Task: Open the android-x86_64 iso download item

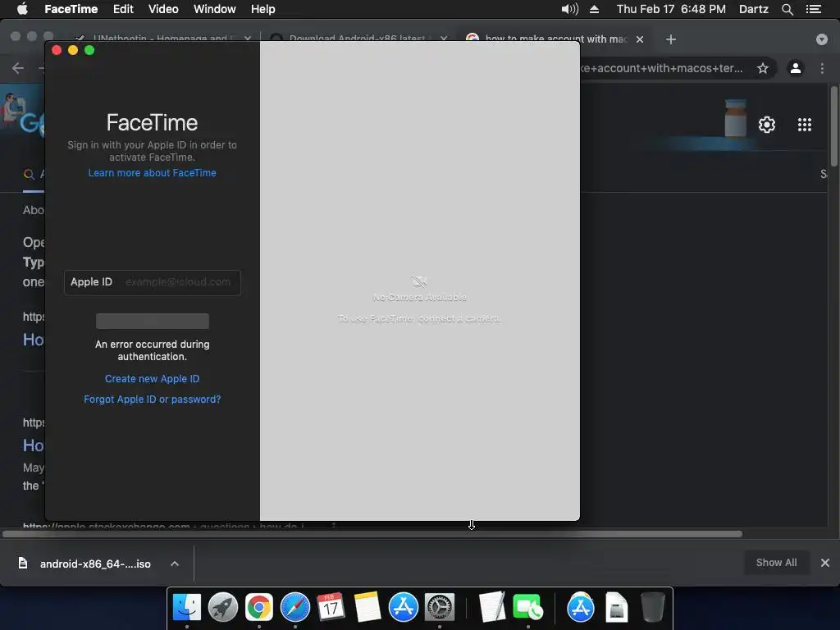Action: pos(85,564)
